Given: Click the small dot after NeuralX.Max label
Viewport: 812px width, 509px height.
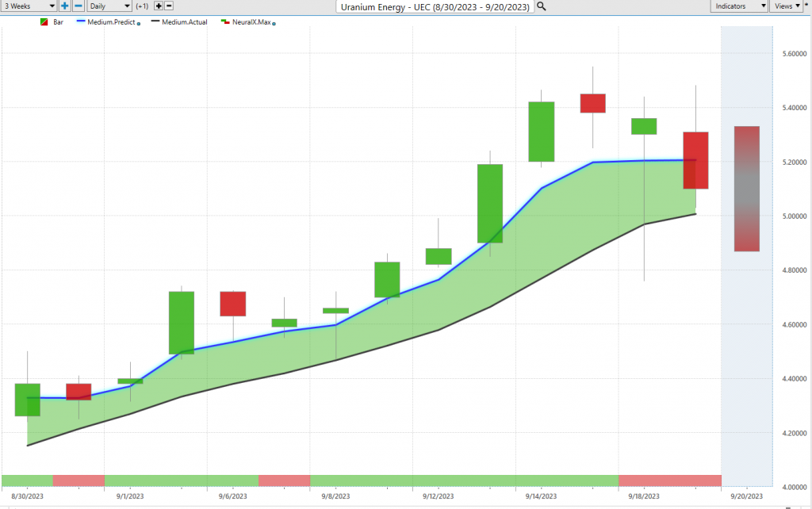Looking at the screenshot, I should (x=274, y=24).
